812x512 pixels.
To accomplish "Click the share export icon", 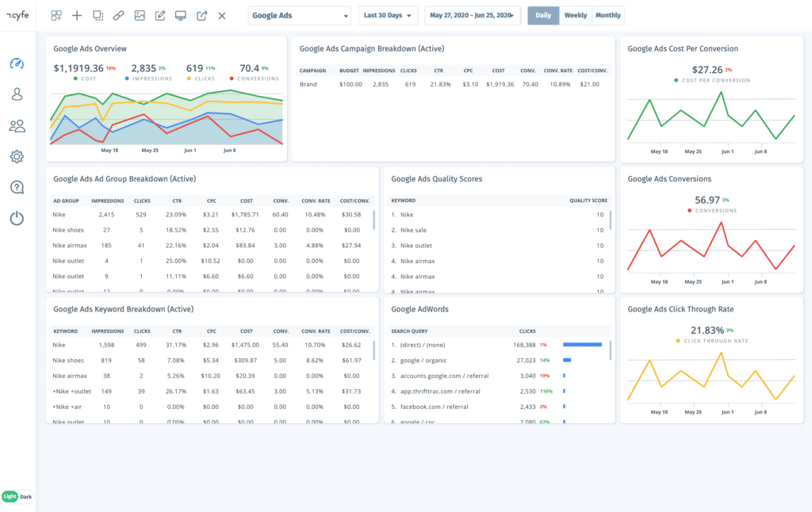I will click(202, 16).
